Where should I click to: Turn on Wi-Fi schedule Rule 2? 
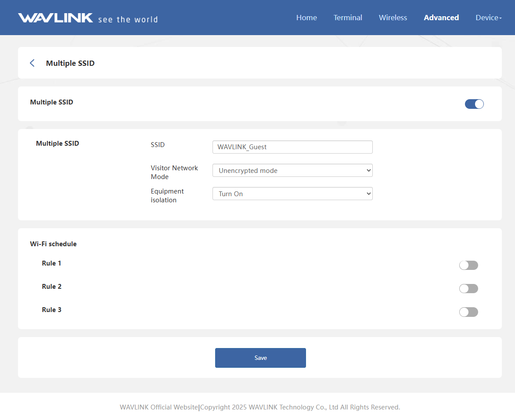[x=468, y=288]
